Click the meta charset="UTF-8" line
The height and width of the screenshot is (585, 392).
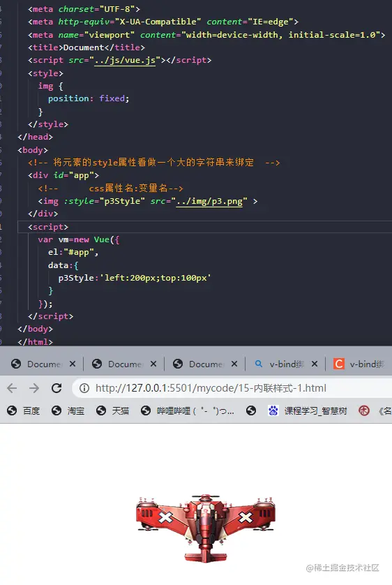point(84,9)
